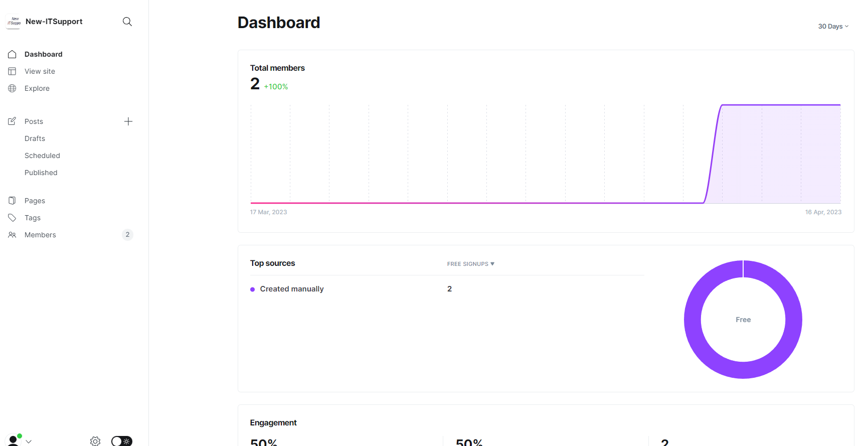Open the Pages section
Image resolution: width=868 pixels, height=446 pixels.
pos(35,201)
